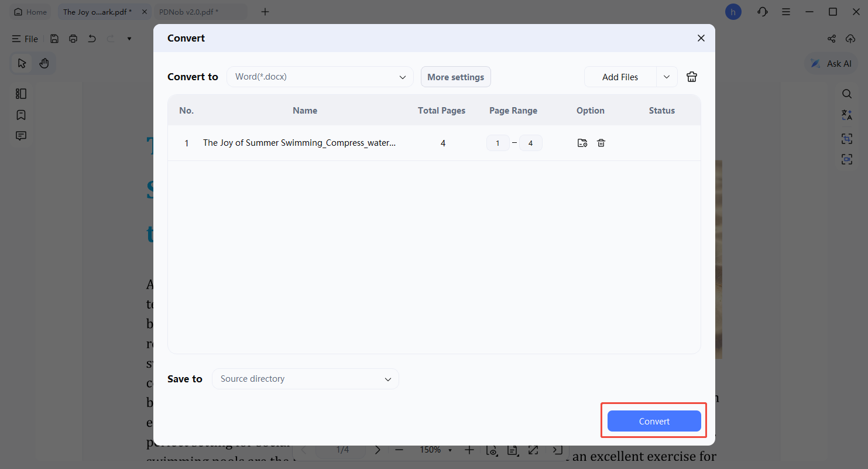Open the Convert to format dropdown
868x469 pixels.
click(320, 76)
